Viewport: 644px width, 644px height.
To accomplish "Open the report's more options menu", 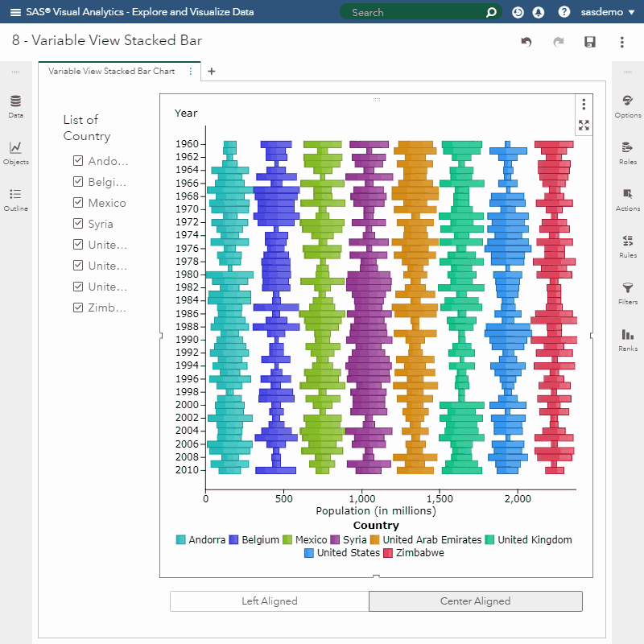I will point(621,42).
